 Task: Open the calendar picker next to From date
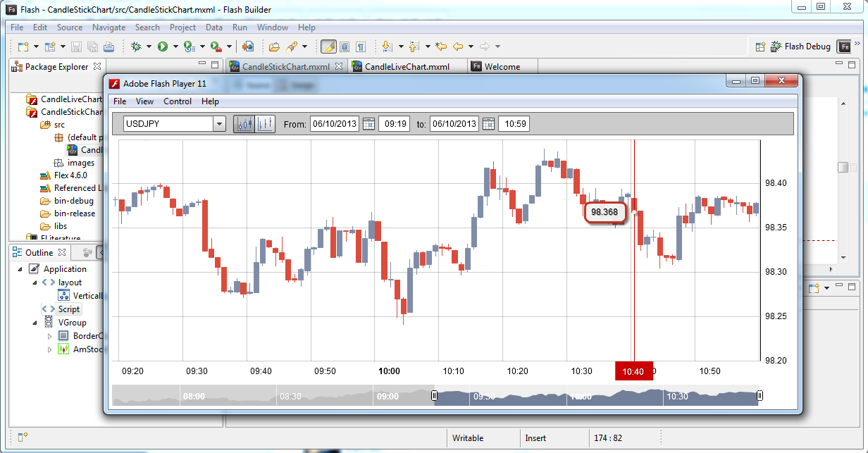[x=369, y=123]
